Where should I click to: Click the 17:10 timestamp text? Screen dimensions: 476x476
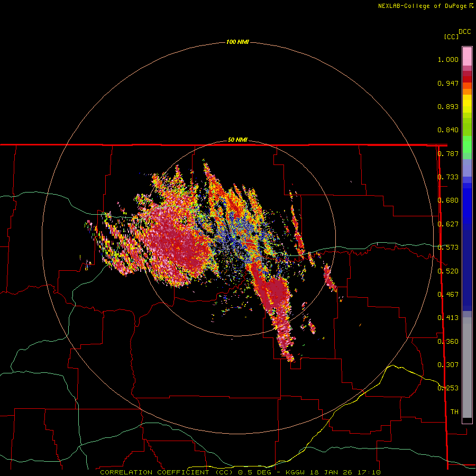click(369, 472)
